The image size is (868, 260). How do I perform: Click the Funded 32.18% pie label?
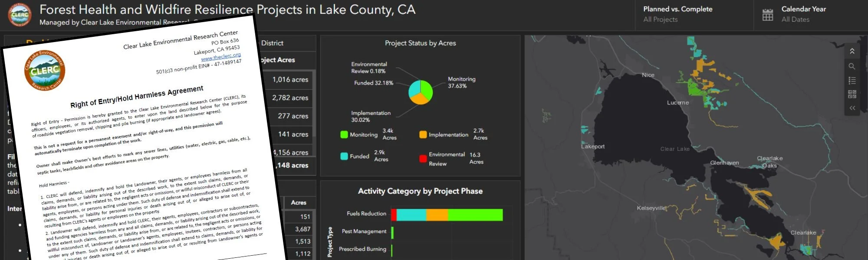click(x=373, y=83)
